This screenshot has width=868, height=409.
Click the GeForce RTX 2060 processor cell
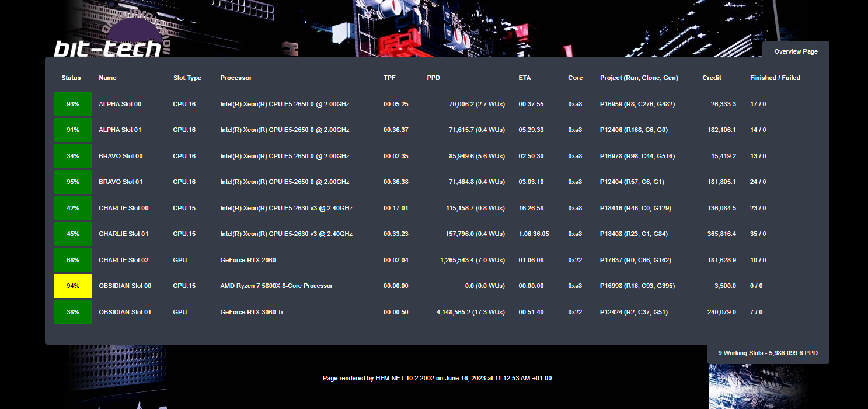248,260
